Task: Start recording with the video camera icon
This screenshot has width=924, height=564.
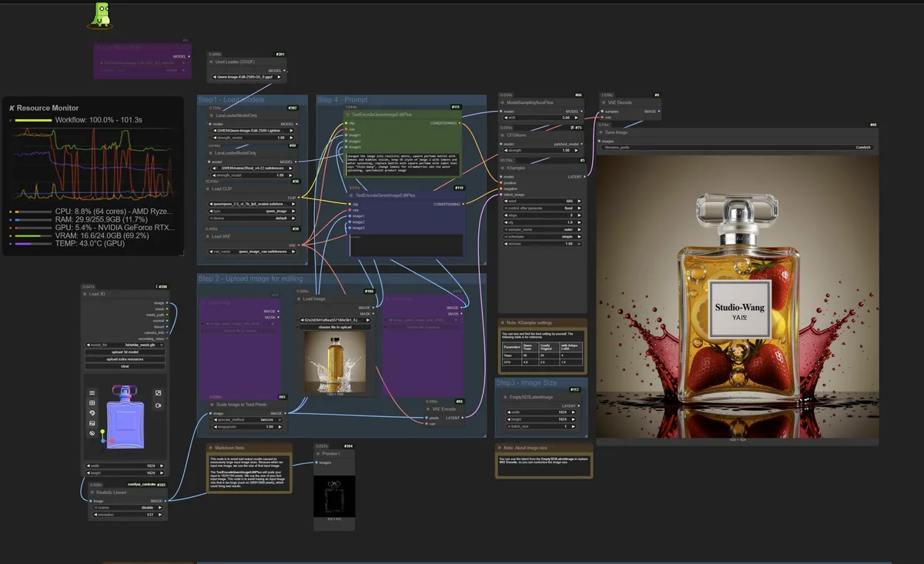Action: click(158, 405)
